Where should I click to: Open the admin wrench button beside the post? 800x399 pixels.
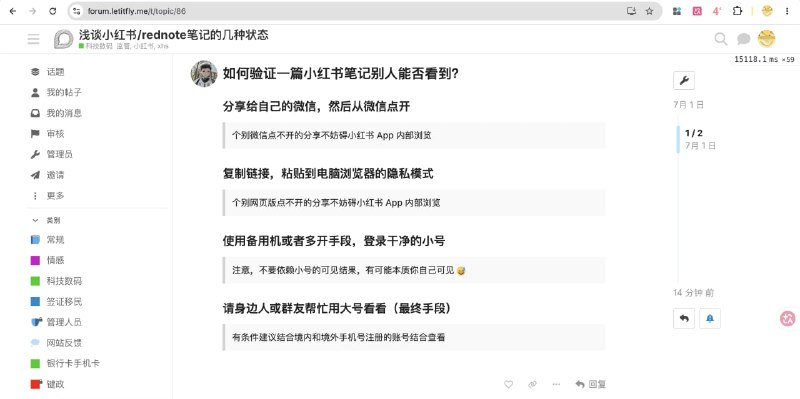tap(684, 80)
